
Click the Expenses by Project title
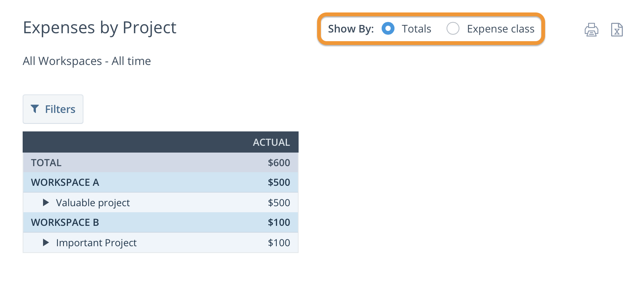coord(99,27)
